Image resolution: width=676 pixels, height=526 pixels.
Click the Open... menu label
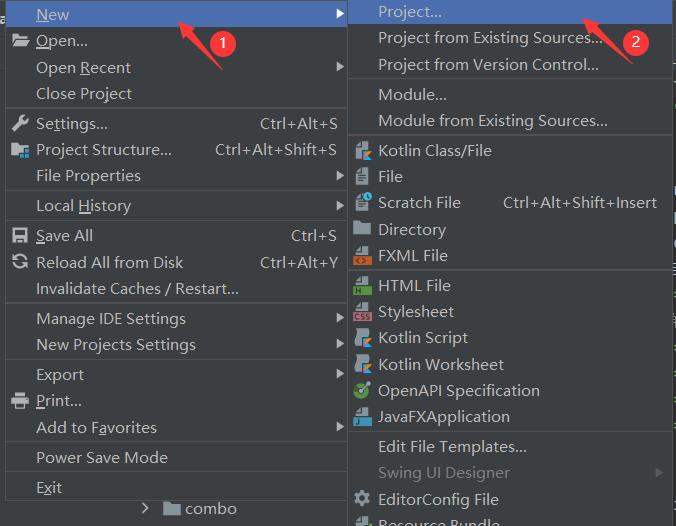pyautogui.click(x=62, y=41)
